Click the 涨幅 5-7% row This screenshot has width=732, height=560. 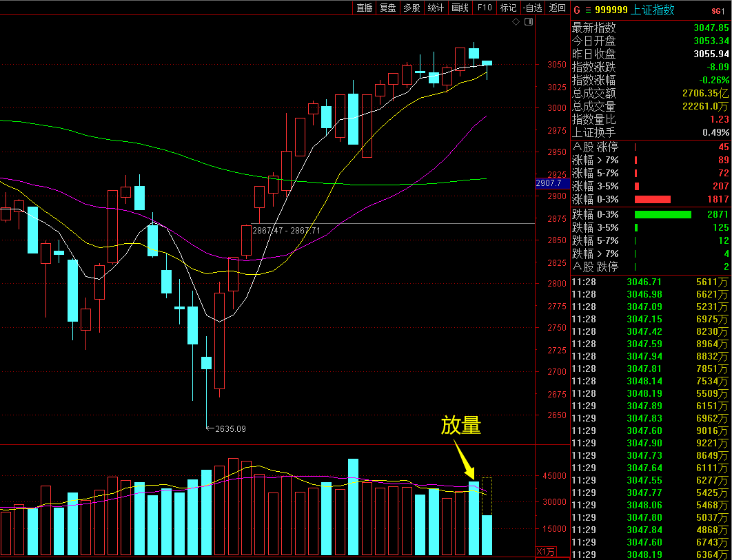pos(650,173)
